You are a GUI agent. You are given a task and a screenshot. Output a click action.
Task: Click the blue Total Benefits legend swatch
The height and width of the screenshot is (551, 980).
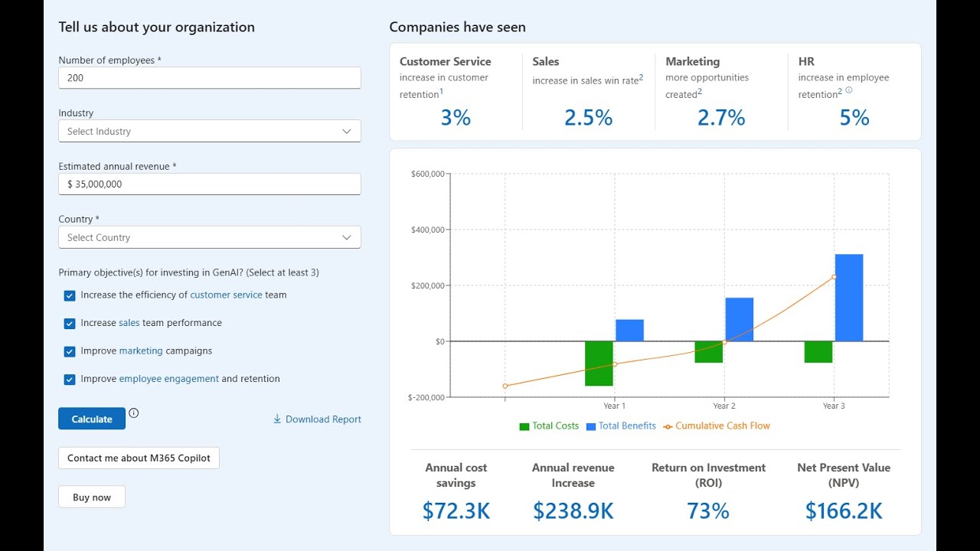point(591,426)
